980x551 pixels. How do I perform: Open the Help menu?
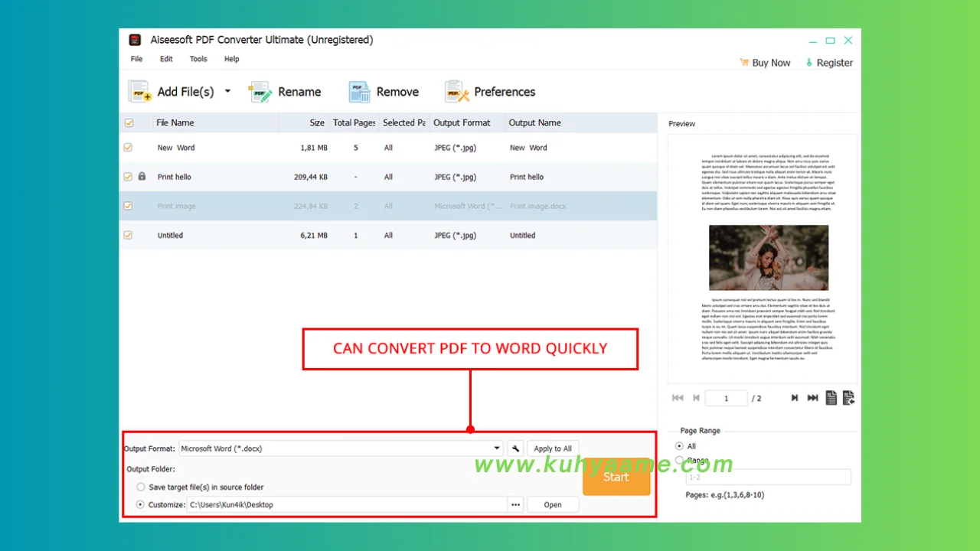(x=231, y=59)
